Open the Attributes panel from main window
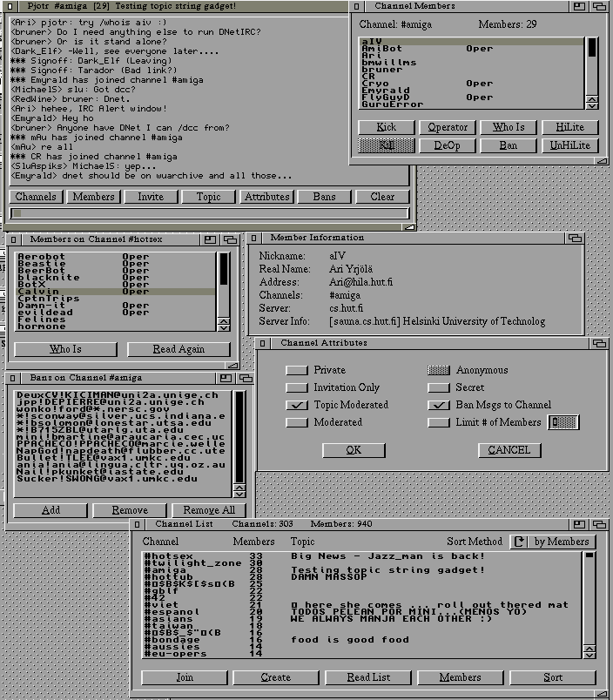 pyautogui.click(x=266, y=197)
